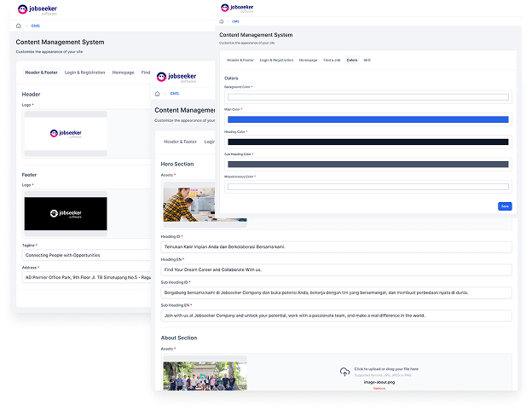
Task: Open the Homepage tab in the Colors window
Action: (x=308, y=60)
